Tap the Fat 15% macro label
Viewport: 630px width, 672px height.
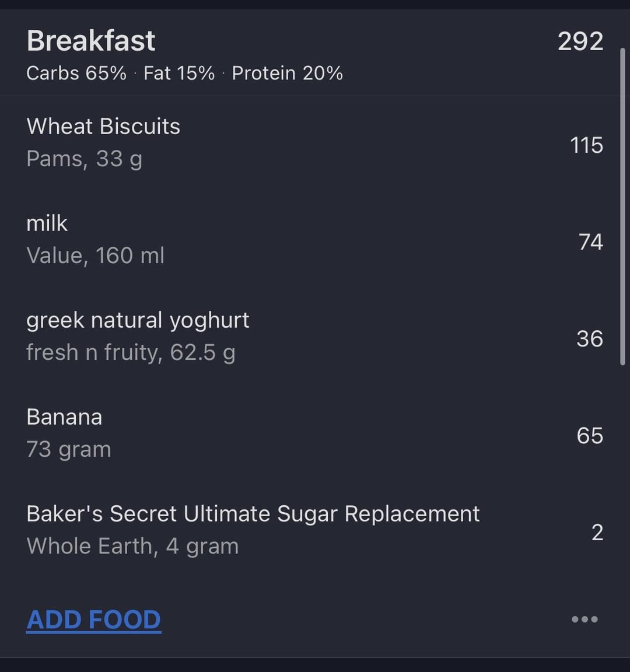point(179,73)
